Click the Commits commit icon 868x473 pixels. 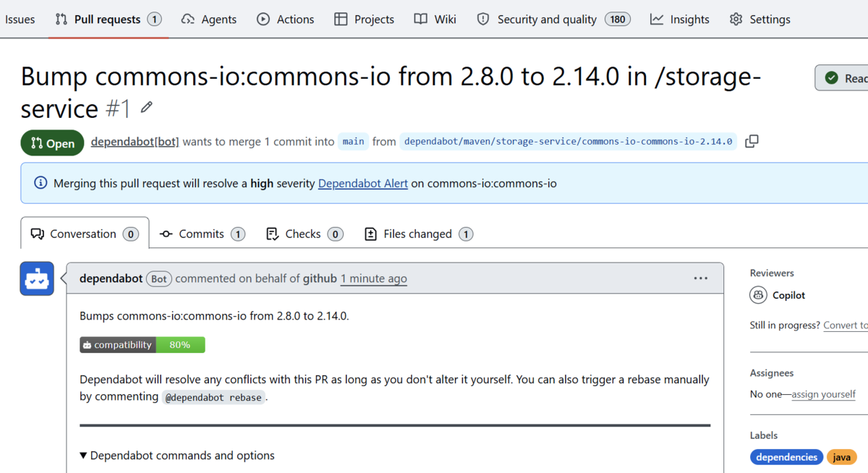click(166, 234)
